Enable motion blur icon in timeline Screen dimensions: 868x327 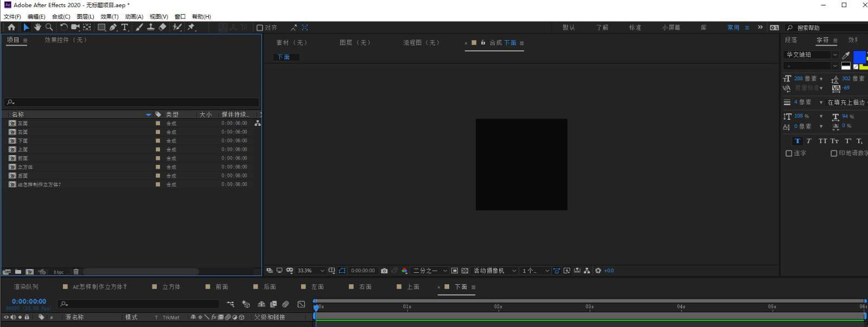[285, 304]
